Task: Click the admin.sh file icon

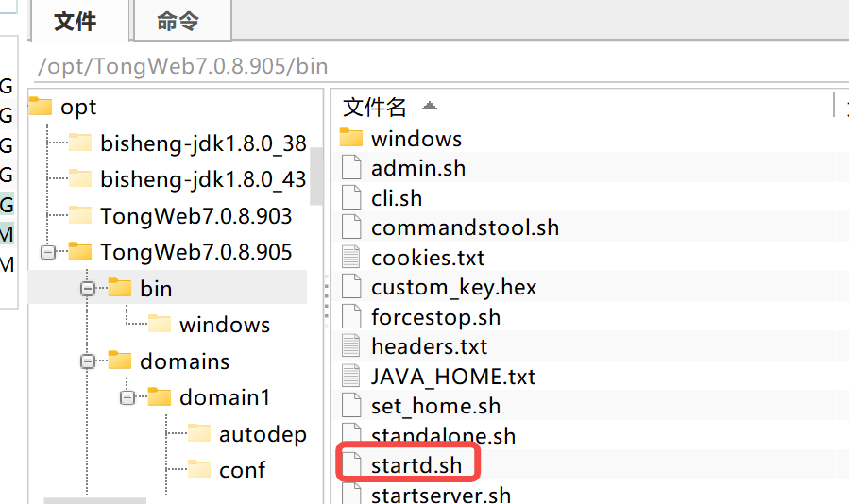Action: tap(351, 167)
